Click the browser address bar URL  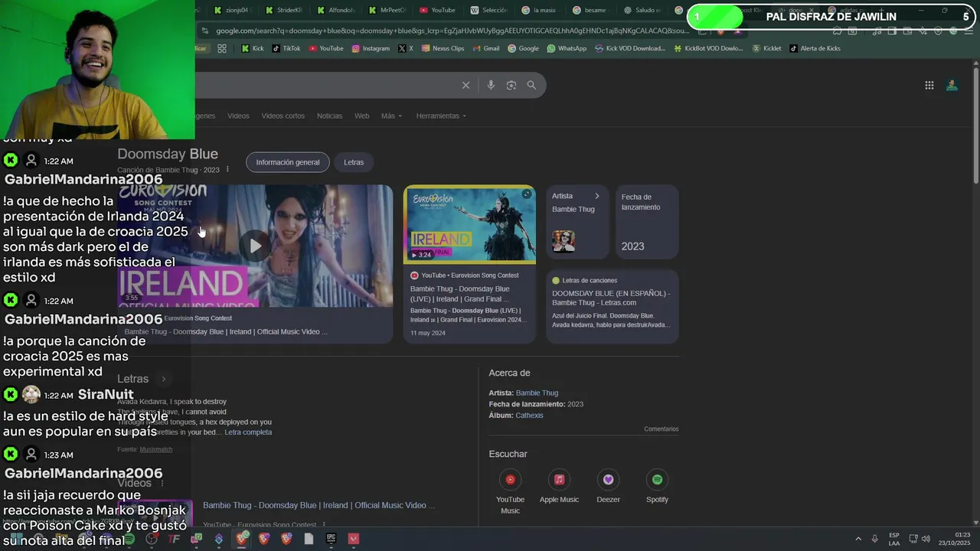coord(452,31)
